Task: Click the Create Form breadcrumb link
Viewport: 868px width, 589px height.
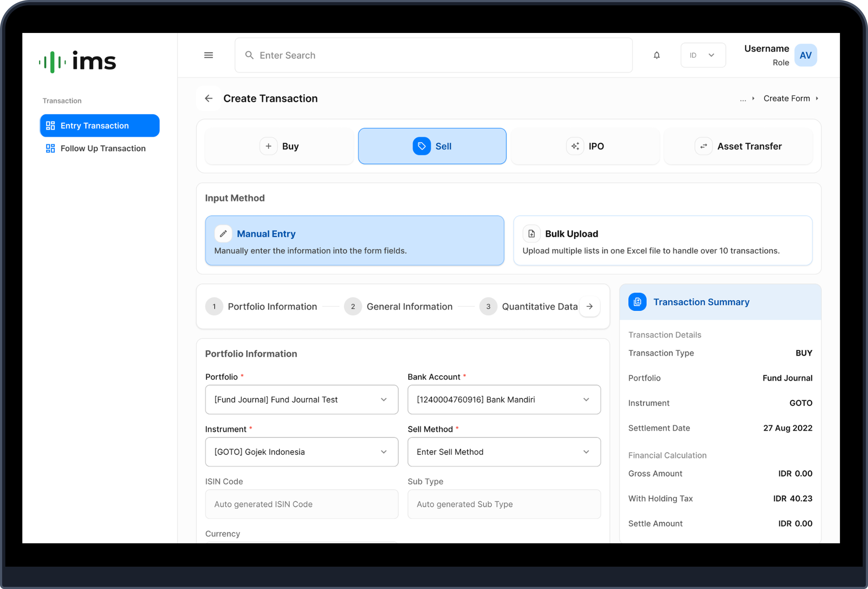Action: coord(787,98)
